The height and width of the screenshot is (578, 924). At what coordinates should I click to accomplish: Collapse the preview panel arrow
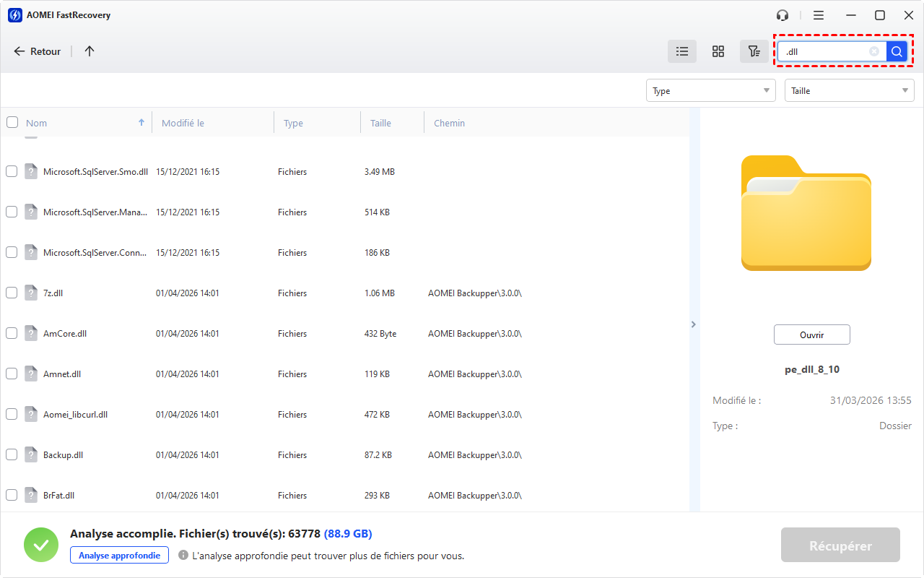(x=694, y=324)
